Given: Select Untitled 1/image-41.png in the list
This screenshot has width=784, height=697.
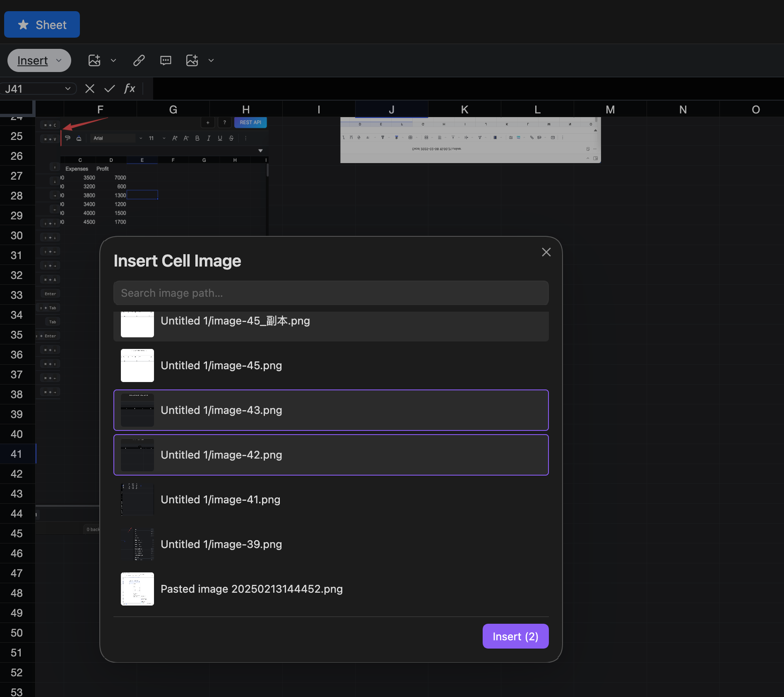Looking at the screenshot, I should pyautogui.click(x=331, y=500).
